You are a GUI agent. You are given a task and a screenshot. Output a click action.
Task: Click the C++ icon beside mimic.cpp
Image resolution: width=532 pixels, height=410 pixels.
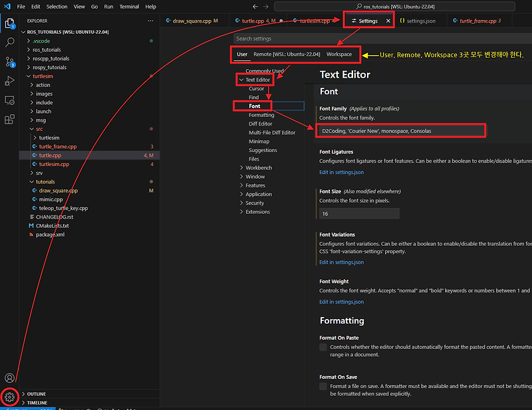(x=35, y=199)
